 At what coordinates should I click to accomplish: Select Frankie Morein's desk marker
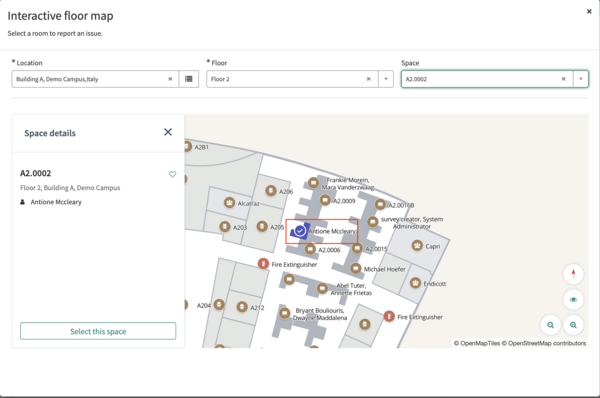point(313,183)
